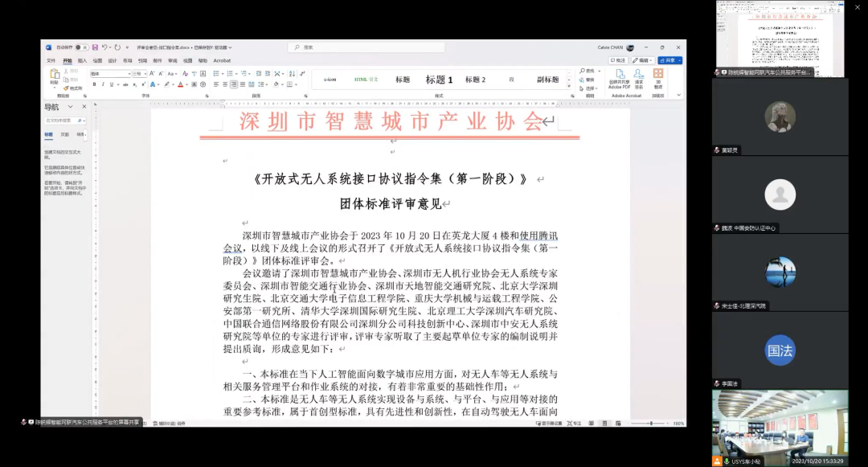Image resolution: width=868 pixels, height=467 pixels.
Task: Click the blue 共享 Share button
Action: [x=669, y=60]
